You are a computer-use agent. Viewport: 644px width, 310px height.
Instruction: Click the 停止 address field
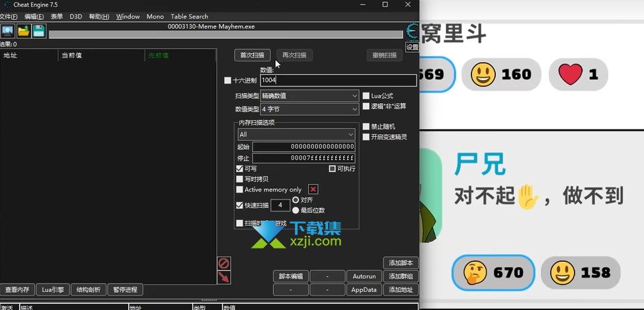point(303,158)
